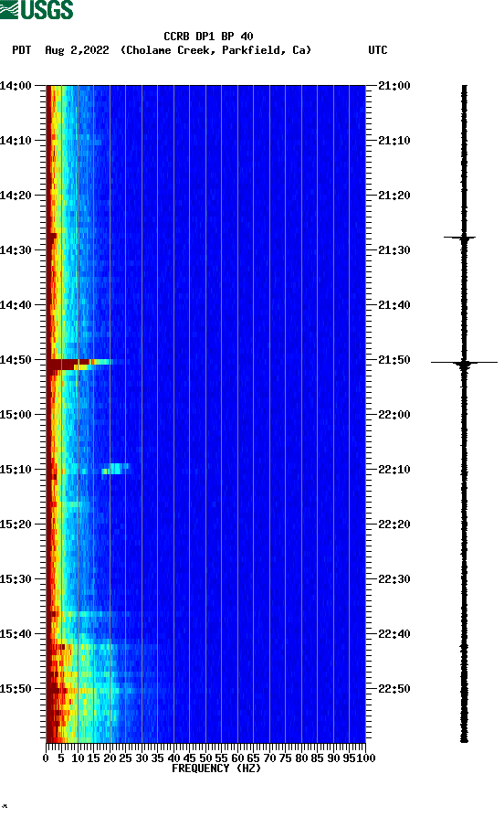Click the 21:20 UTC time label

tap(394, 196)
